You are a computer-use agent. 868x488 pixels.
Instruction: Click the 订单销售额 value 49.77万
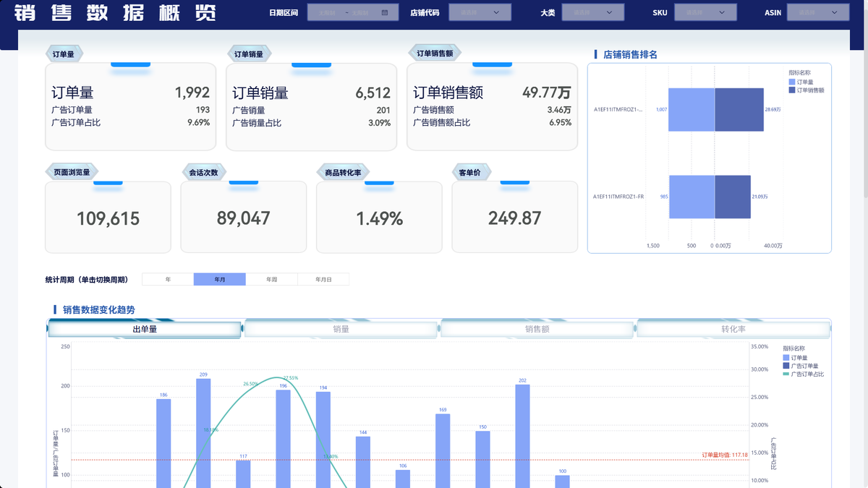[x=547, y=93]
